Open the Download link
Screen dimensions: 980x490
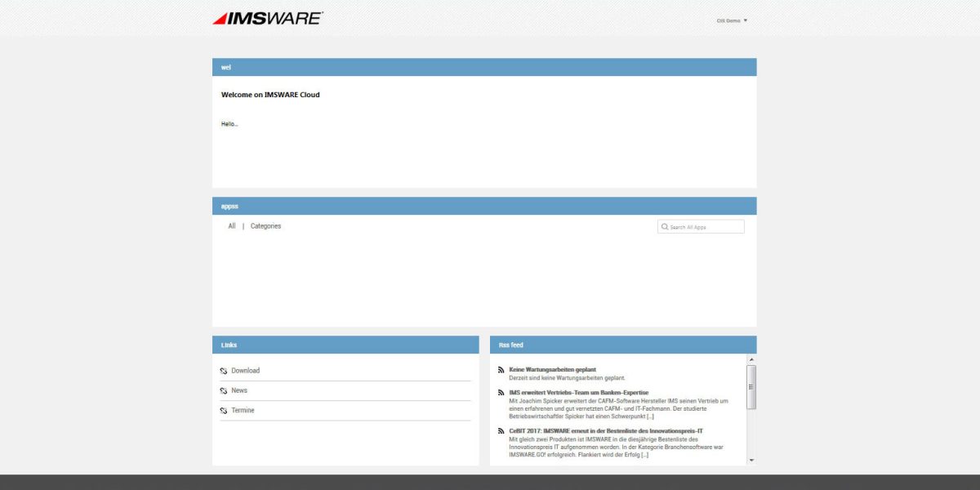click(245, 370)
